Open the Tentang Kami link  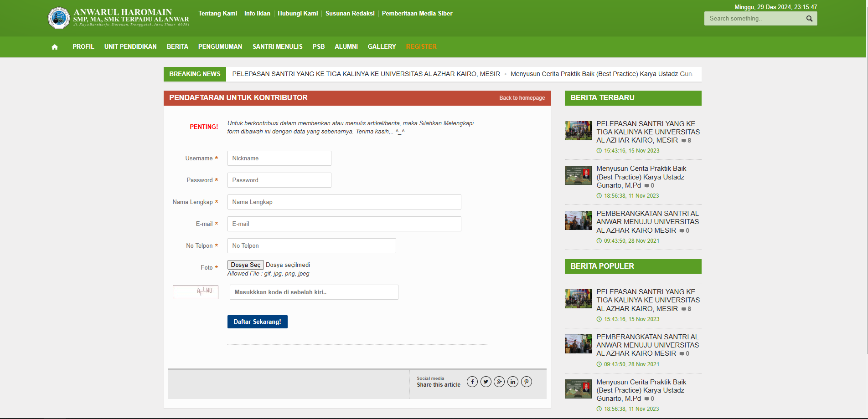point(218,14)
